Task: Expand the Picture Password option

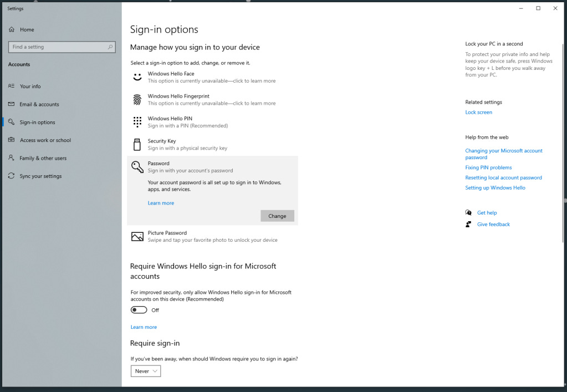Action: point(213,237)
